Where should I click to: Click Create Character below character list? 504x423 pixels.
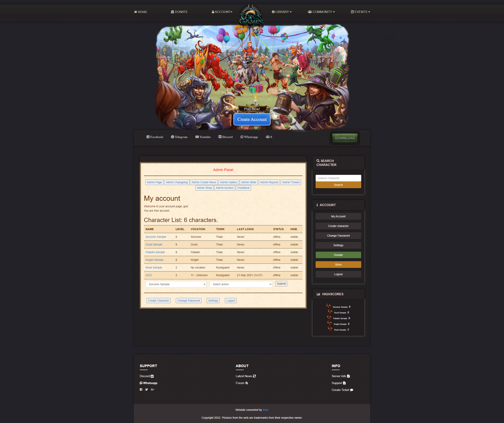[159, 301]
